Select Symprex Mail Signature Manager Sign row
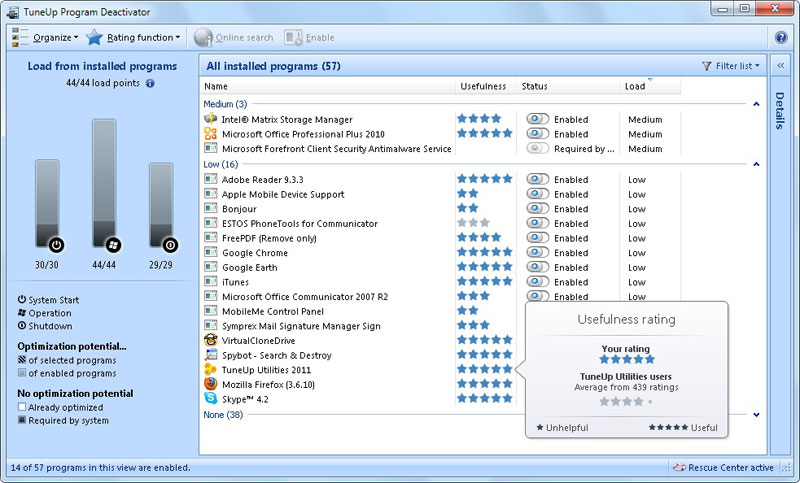 pos(440,325)
